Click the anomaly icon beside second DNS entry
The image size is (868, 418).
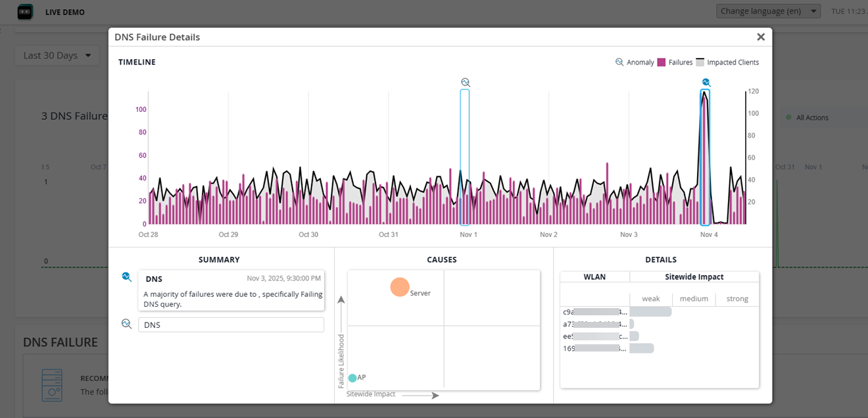pyautogui.click(x=127, y=324)
